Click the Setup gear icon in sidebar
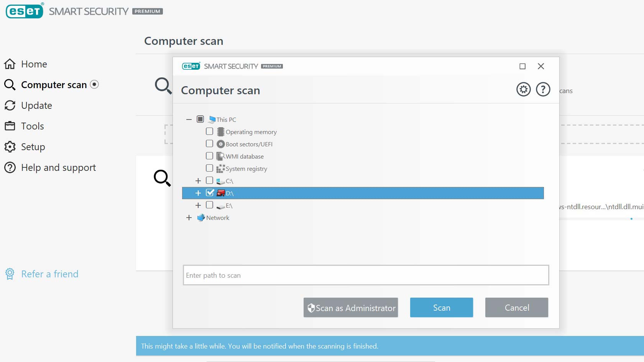This screenshot has width=644, height=362. [10, 147]
